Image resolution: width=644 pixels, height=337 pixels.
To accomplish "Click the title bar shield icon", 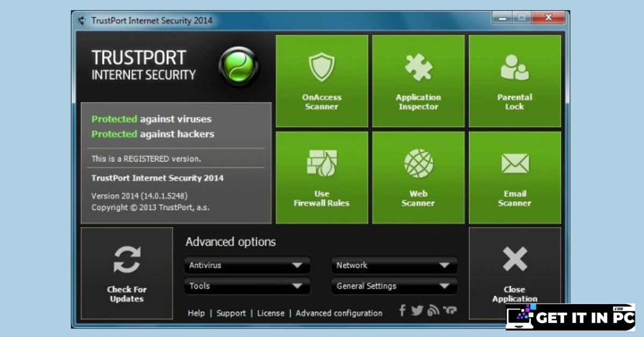I will coord(82,21).
